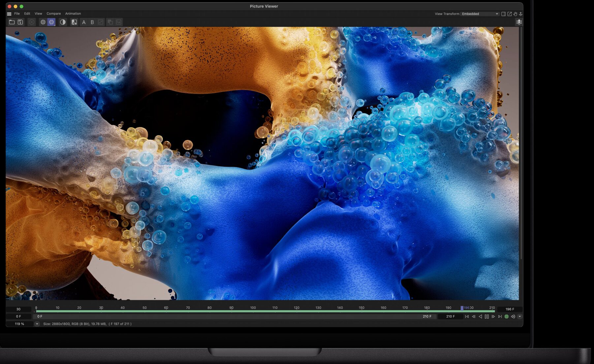The width and height of the screenshot is (594, 364).
Task: Click the AB compare split icon
Action: click(x=74, y=22)
